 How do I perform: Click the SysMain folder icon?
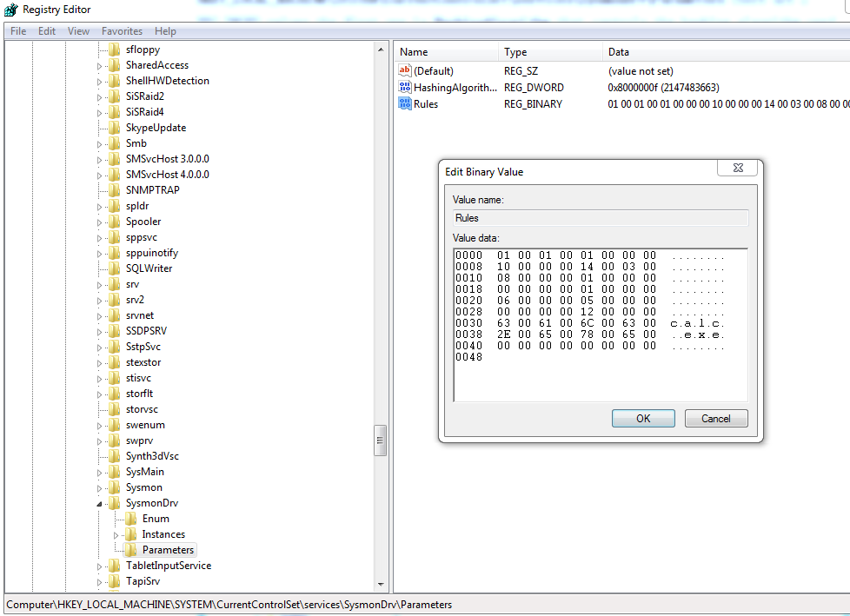[x=115, y=472]
